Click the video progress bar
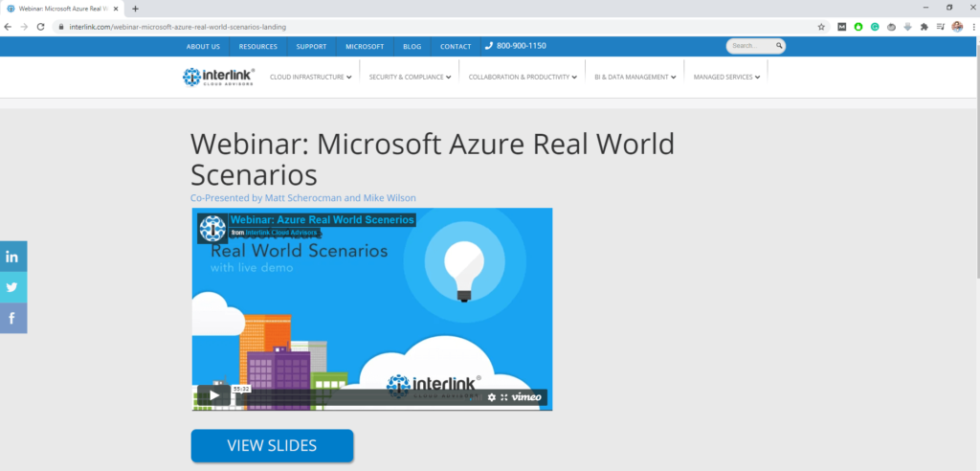This screenshot has width=980, height=471. pyautogui.click(x=364, y=396)
